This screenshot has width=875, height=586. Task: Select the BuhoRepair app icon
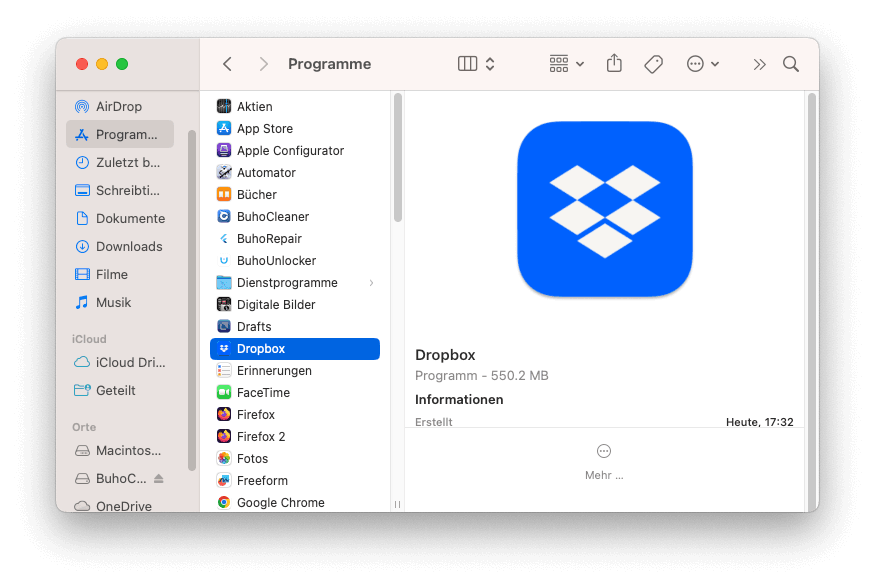pos(224,238)
